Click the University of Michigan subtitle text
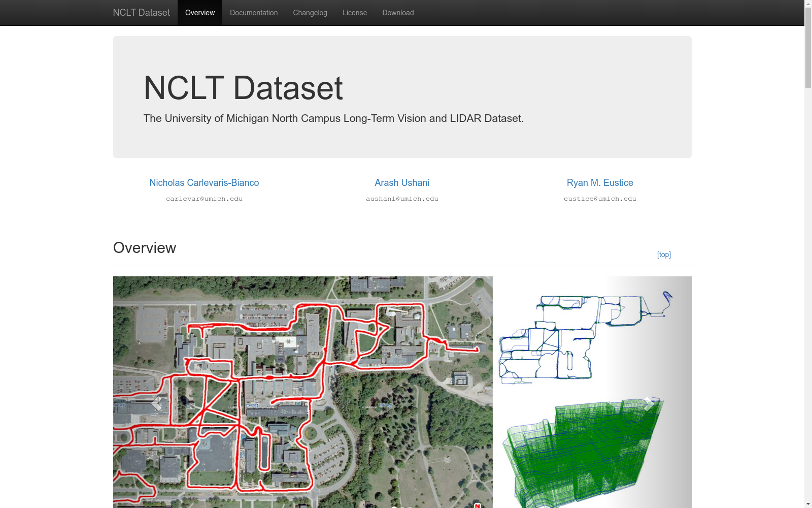 [x=333, y=118]
